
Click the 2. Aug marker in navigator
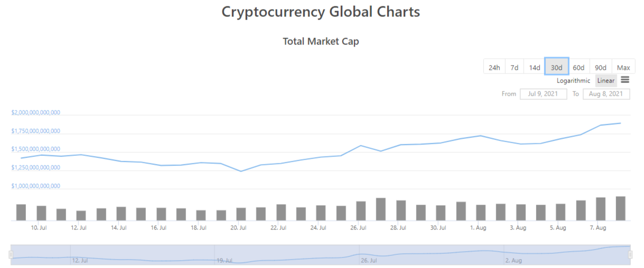coord(513,261)
